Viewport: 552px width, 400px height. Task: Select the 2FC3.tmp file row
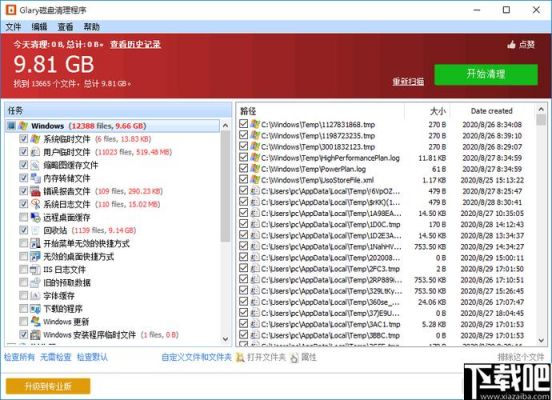point(386,269)
